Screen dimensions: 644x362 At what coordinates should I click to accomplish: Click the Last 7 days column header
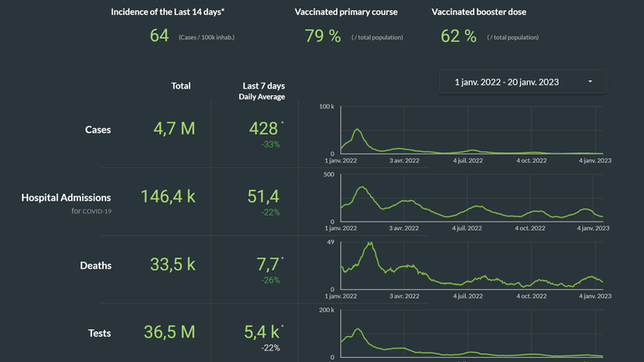263,86
